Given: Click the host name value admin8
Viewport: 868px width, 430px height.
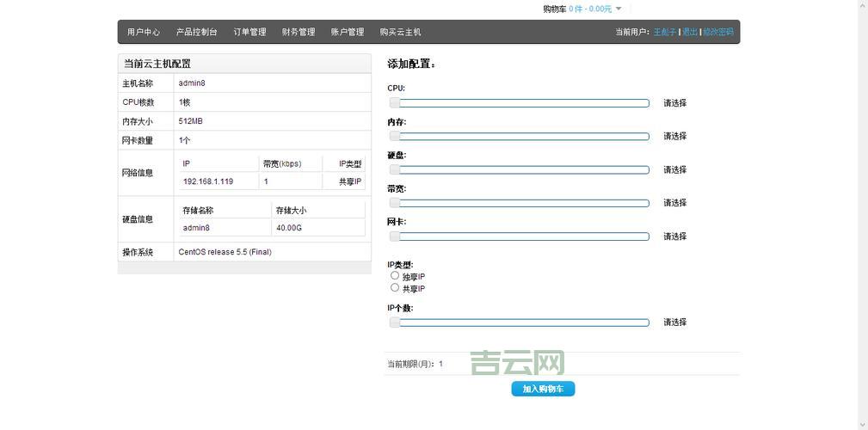Looking at the screenshot, I should 192,83.
